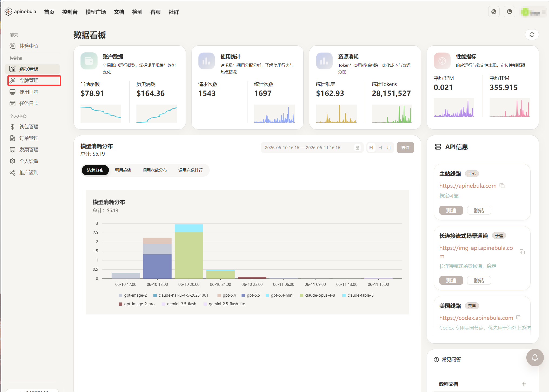The height and width of the screenshot is (392, 549).
Task: Switch to the 消耗分布 tab
Action: (95, 170)
